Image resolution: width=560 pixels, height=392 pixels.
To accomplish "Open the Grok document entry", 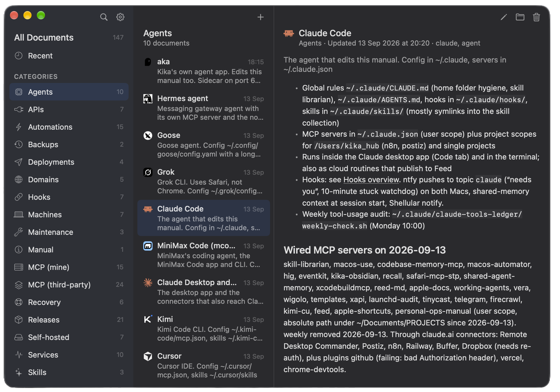I will [x=203, y=181].
